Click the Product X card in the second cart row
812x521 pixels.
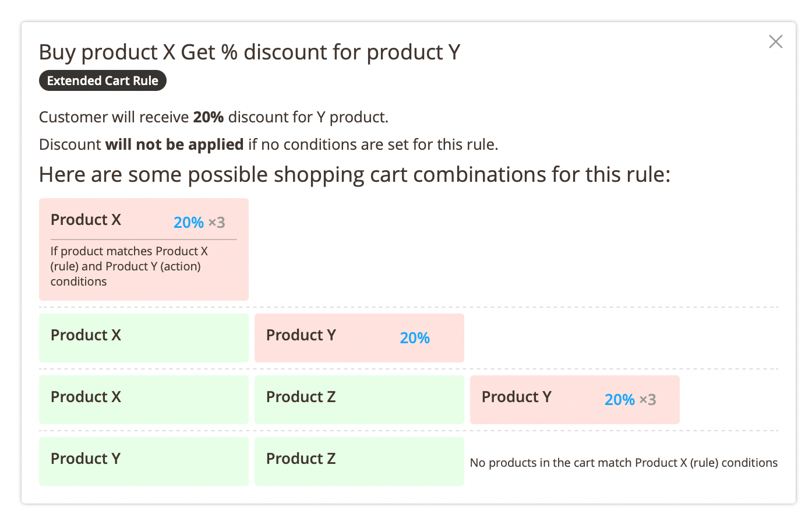(143, 337)
